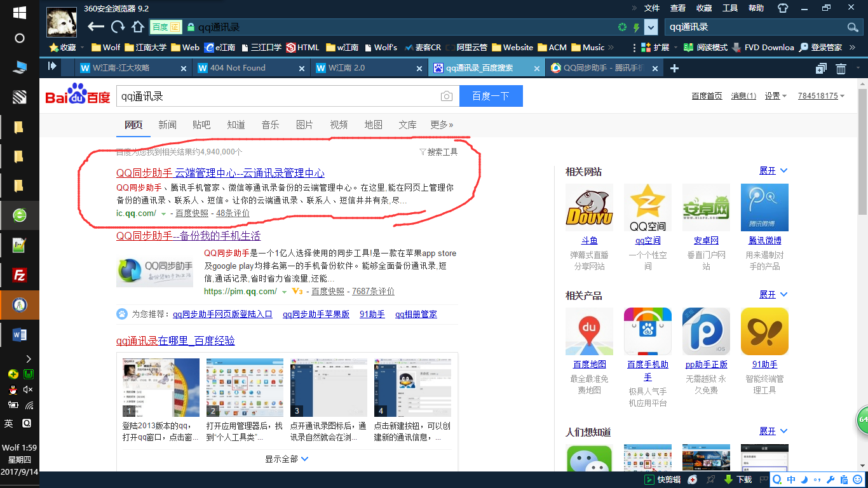Expand the address bar dropdown arrow
This screenshot has width=868, height=488.
[651, 27]
